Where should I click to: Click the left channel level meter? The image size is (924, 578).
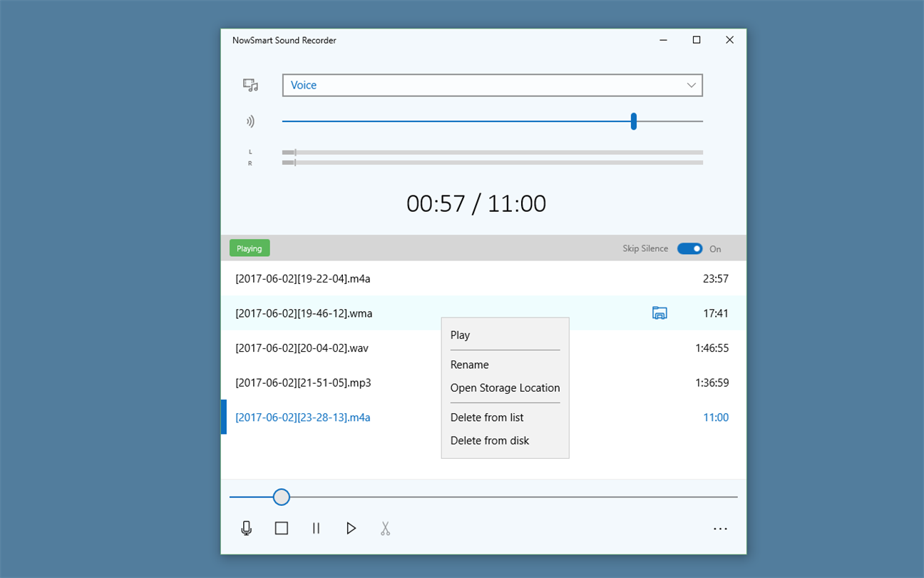click(x=493, y=152)
